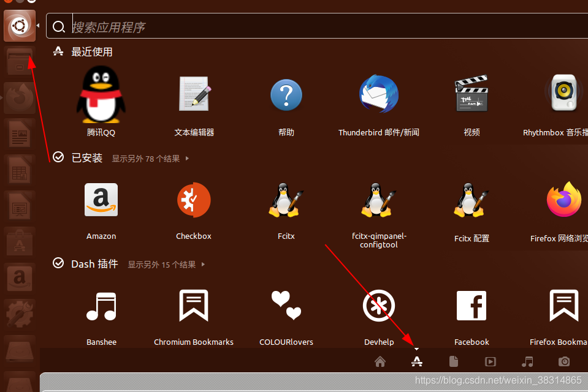Collapse the 最近使用 section header
Image resolution: width=588 pixels, height=392 pixels.
coord(91,51)
